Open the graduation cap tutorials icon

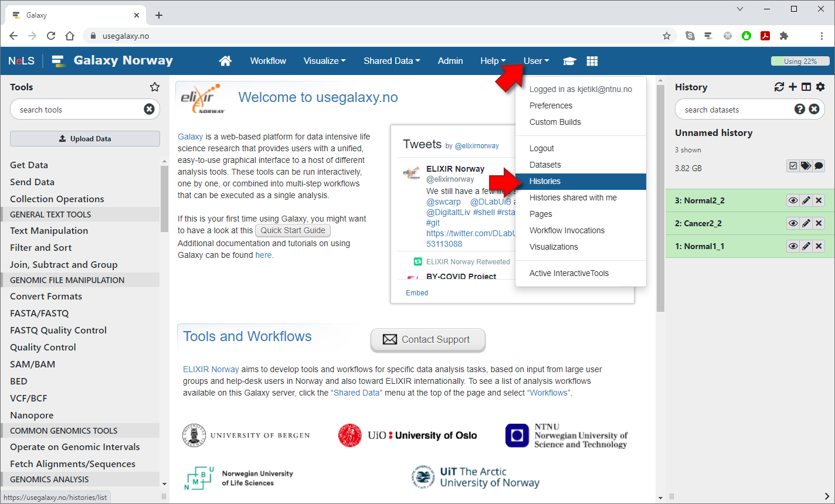coord(569,61)
